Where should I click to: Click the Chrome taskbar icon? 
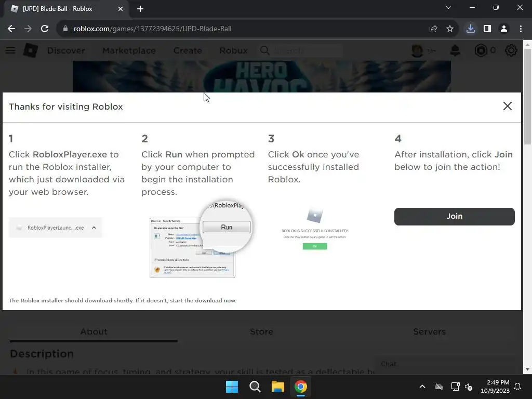[x=301, y=387]
